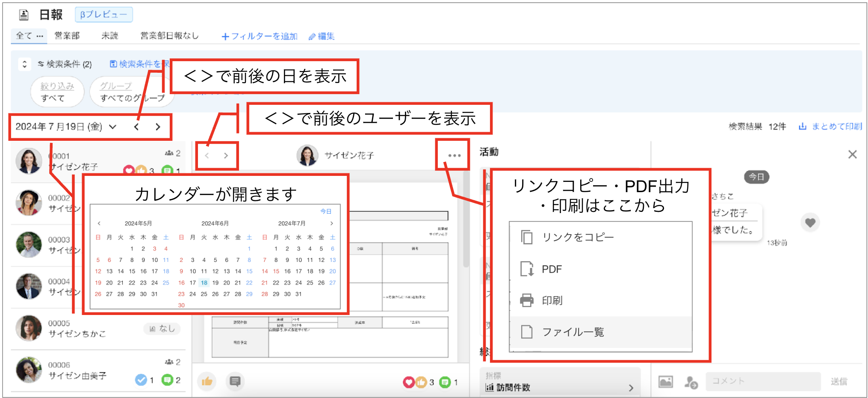The image size is (868, 398).
Task: Open サイゼン花子 00001 report row
Action: 98,162
